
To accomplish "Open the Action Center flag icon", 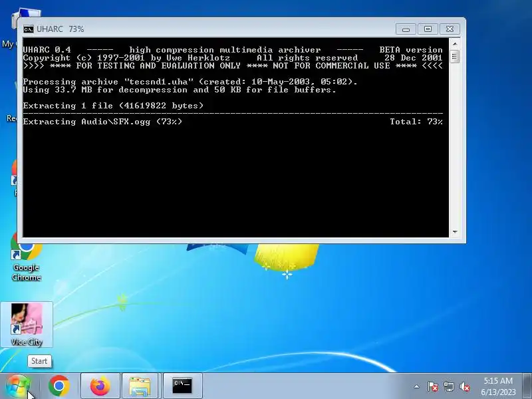I will (x=432, y=386).
